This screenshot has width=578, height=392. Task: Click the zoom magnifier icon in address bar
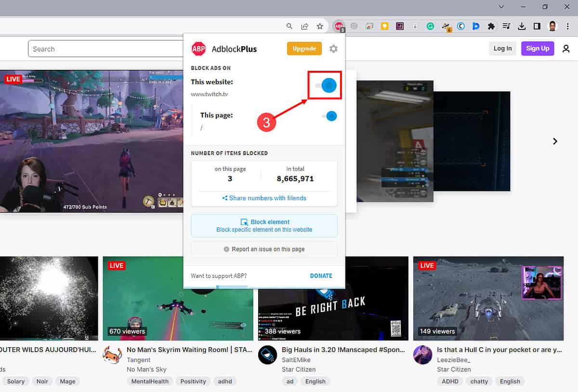point(289,26)
